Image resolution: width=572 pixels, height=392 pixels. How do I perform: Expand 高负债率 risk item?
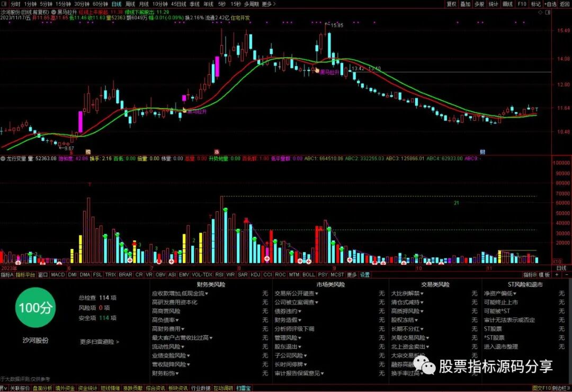165,320
